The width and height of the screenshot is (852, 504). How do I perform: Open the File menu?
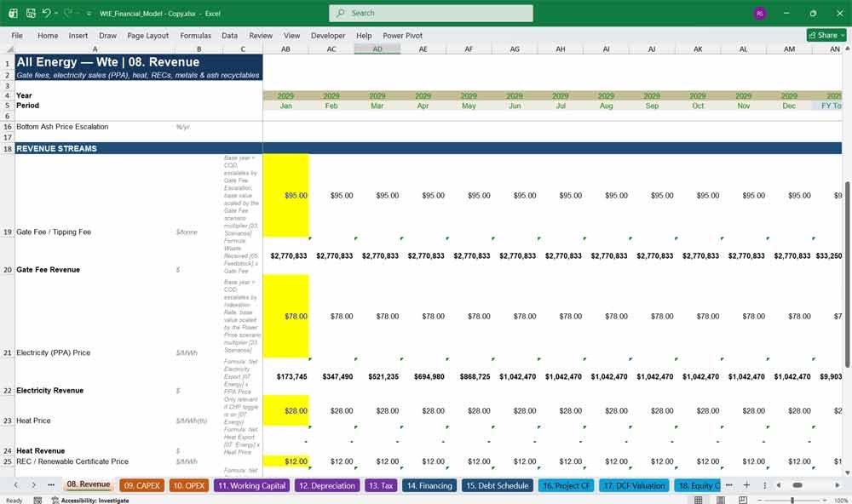point(17,35)
